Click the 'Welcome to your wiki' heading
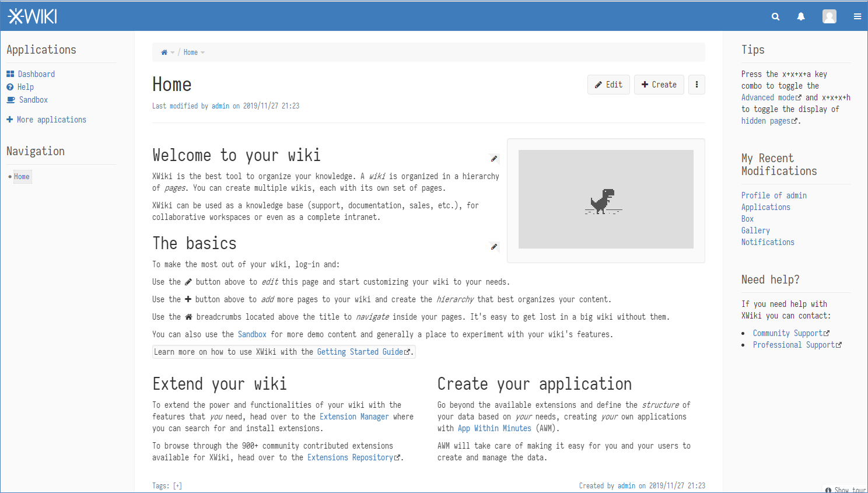This screenshot has width=868, height=493. tap(236, 155)
